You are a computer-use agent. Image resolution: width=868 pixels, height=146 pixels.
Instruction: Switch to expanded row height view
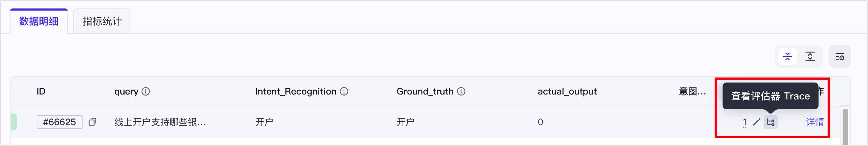(x=810, y=56)
